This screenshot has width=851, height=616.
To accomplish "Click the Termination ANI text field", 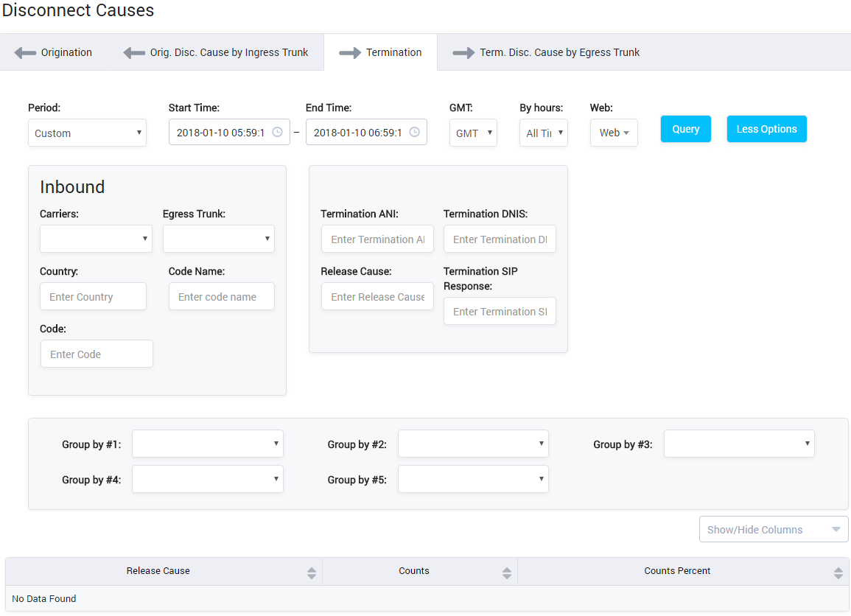I will [x=377, y=239].
